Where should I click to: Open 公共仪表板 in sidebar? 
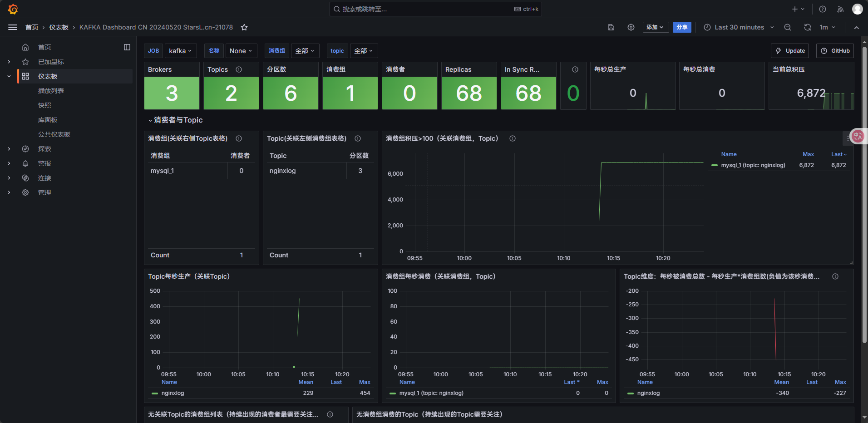pos(54,134)
